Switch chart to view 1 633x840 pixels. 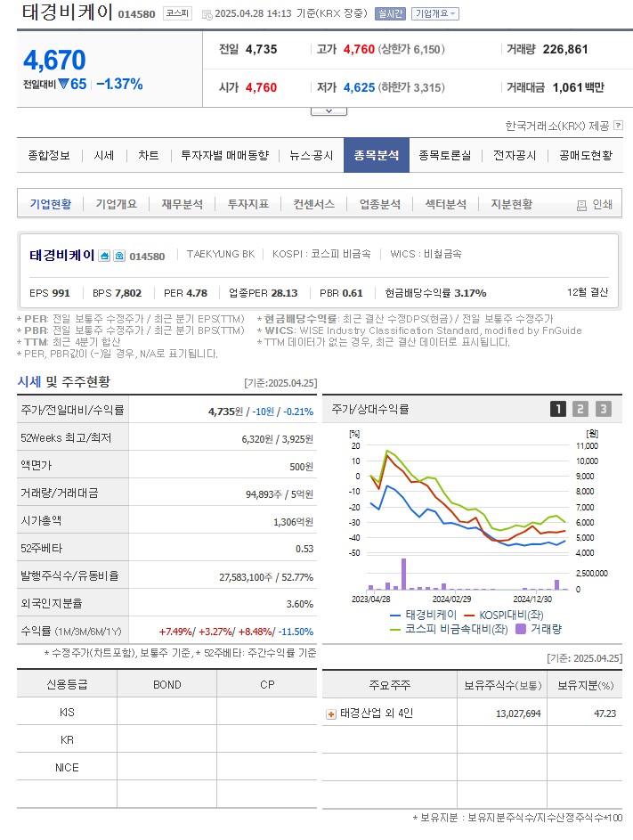558,409
